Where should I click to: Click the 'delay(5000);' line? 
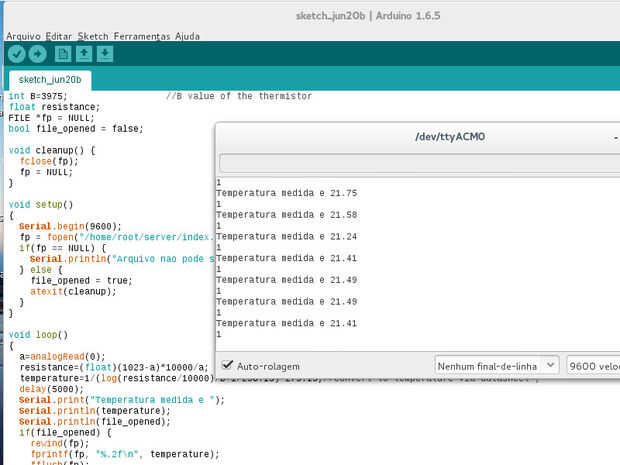(51, 389)
